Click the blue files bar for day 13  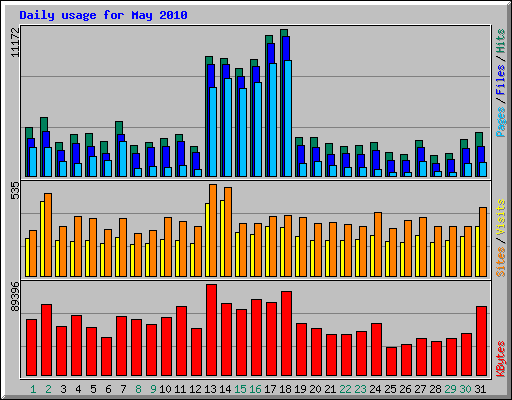(211, 76)
